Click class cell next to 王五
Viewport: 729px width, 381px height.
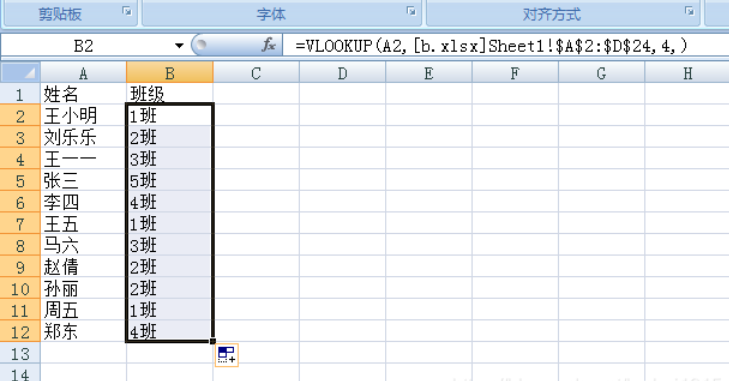pos(170,224)
